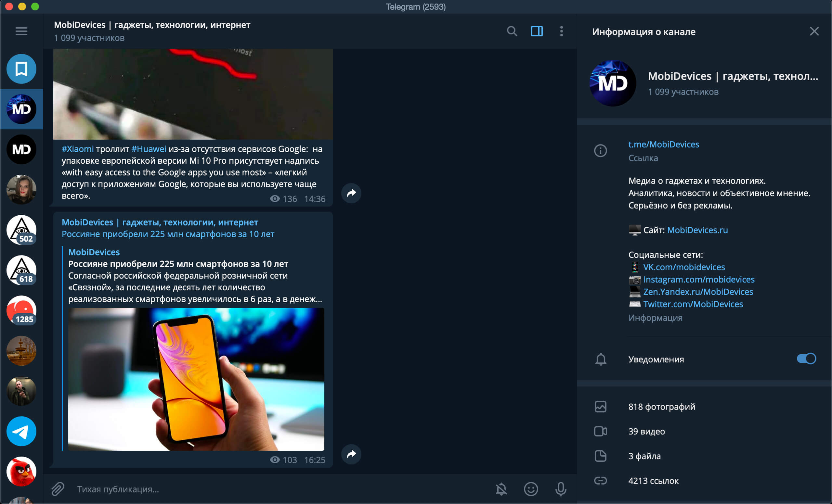The width and height of the screenshot is (832, 504).
Task: Forward the Xiaomi post via share arrow
Action: pyautogui.click(x=351, y=193)
